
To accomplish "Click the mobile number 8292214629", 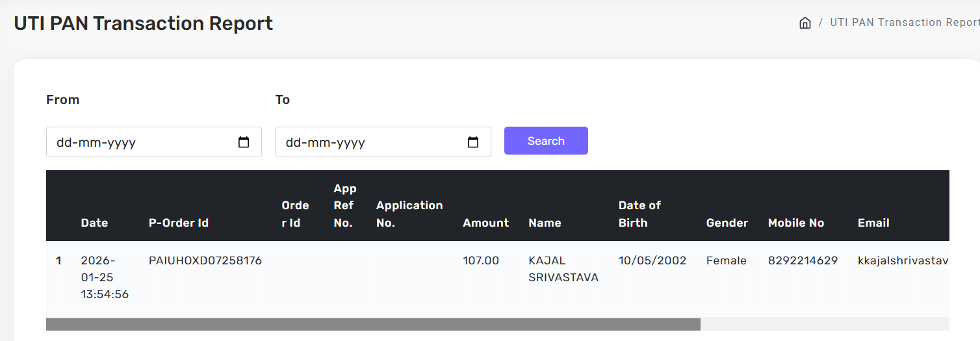I will click(x=803, y=260).
